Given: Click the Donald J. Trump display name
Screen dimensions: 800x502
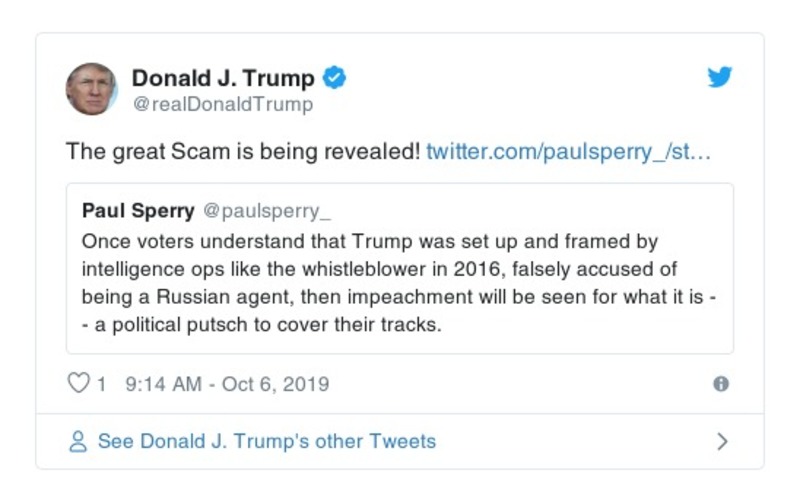Looking at the screenshot, I should [x=223, y=78].
